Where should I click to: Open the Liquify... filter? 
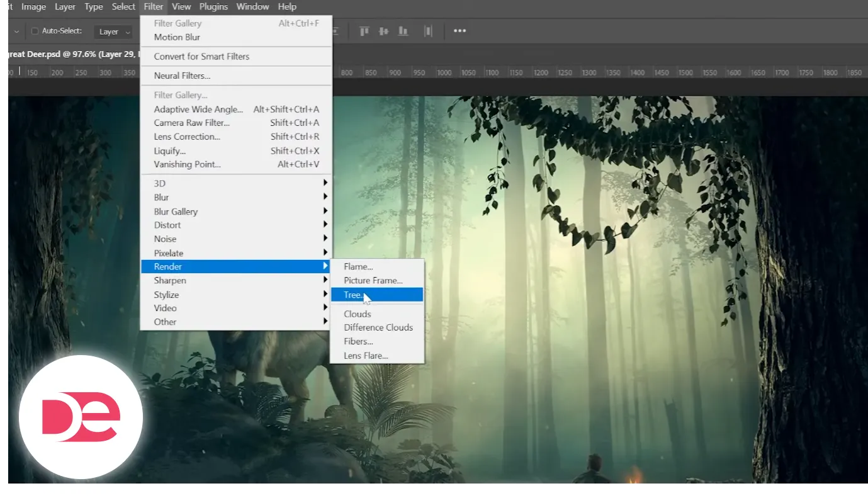pos(236,151)
